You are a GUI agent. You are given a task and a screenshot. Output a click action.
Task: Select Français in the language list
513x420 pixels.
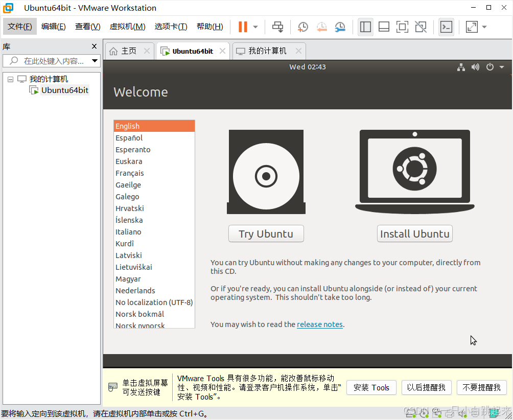point(154,173)
